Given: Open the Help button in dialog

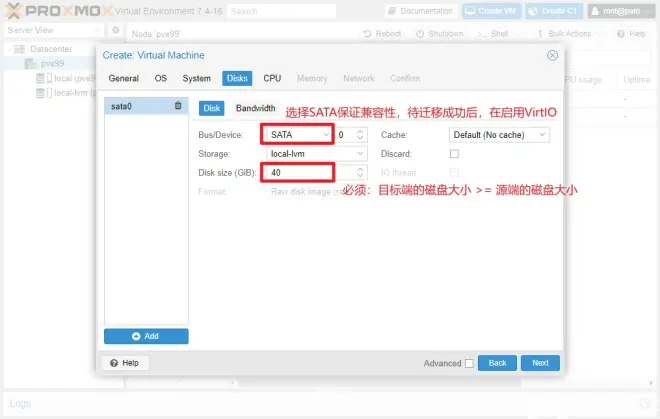Looking at the screenshot, I should point(124,362).
